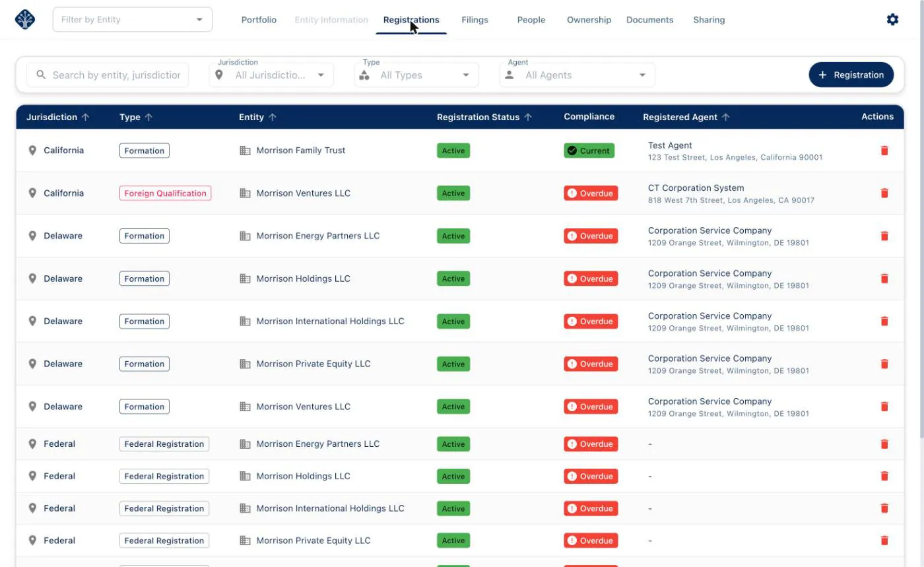Click the Current compliance badge

point(589,150)
